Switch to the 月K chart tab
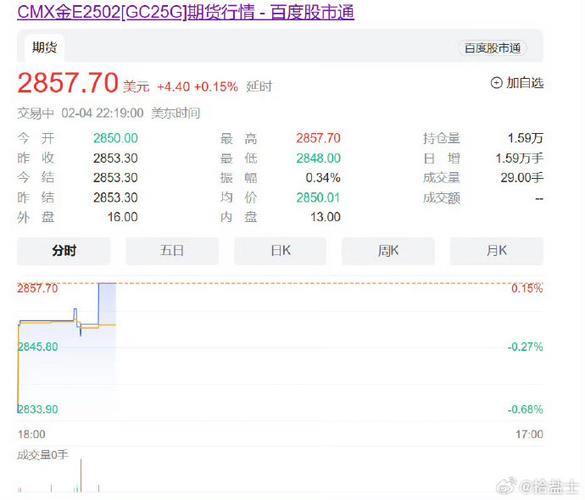 497,251
